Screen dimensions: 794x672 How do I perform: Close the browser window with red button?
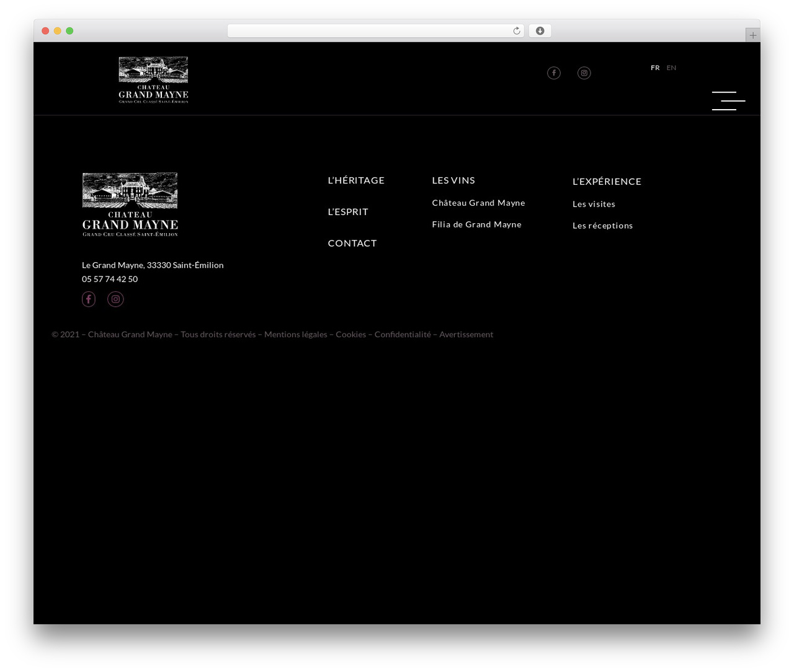[45, 31]
